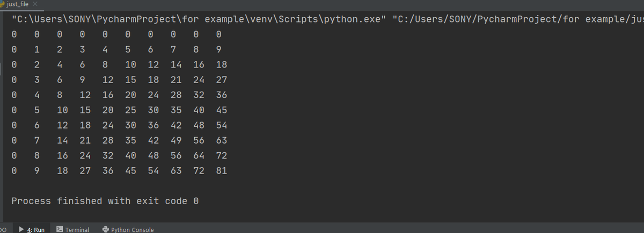The width and height of the screenshot is (644, 233).
Task: Click the play triangle icon beside Run
Action: (x=20, y=229)
